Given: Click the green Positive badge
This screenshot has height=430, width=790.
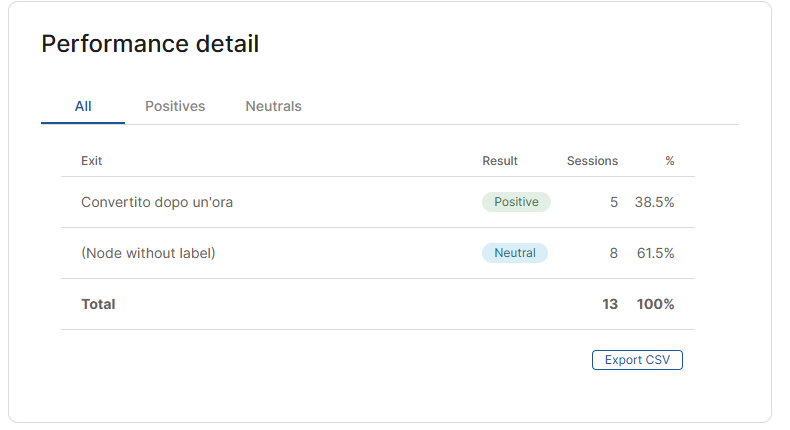Looking at the screenshot, I should (516, 202).
